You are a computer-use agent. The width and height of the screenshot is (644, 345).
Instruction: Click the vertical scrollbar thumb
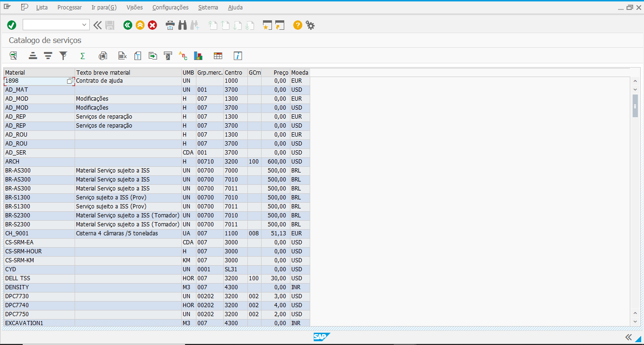click(x=635, y=105)
